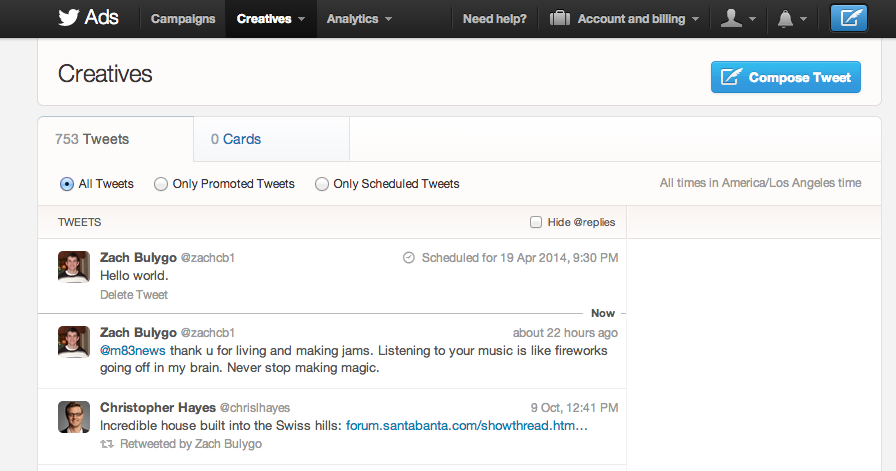Click the clock icon next to Scheduled for 19 Apr
This screenshot has width=896, height=471.
(x=409, y=258)
